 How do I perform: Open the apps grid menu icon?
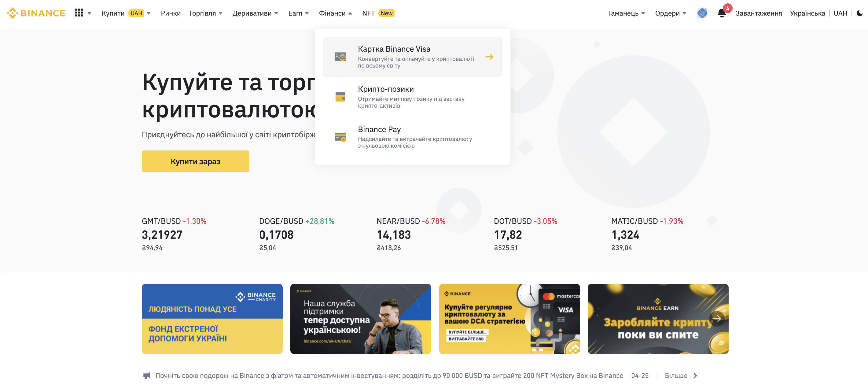[79, 13]
